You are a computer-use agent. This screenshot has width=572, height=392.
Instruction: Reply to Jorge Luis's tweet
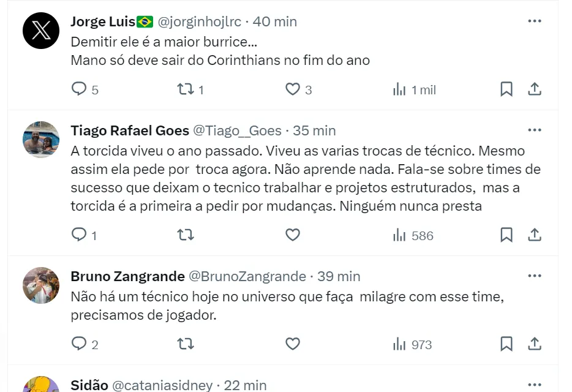(79, 89)
